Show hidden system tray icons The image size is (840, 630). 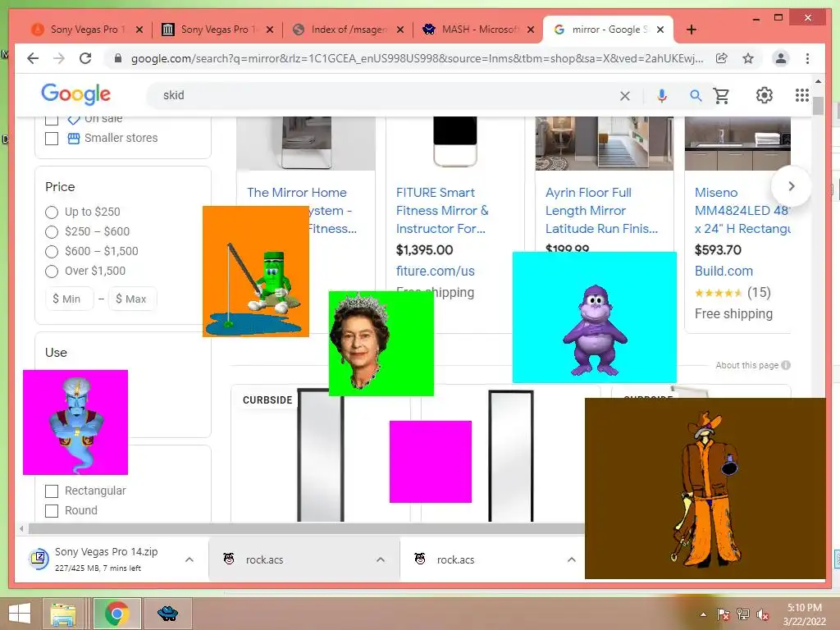tap(703, 614)
